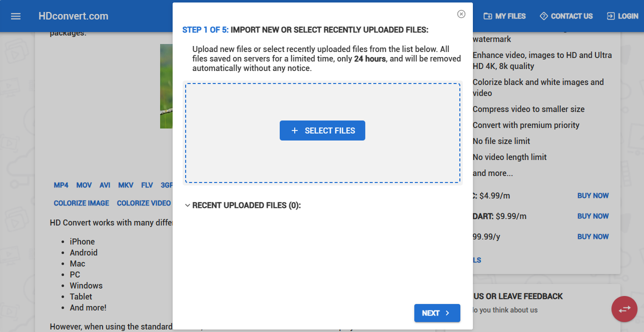
Task: Open the Colorize Video link
Action: tap(144, 203)
